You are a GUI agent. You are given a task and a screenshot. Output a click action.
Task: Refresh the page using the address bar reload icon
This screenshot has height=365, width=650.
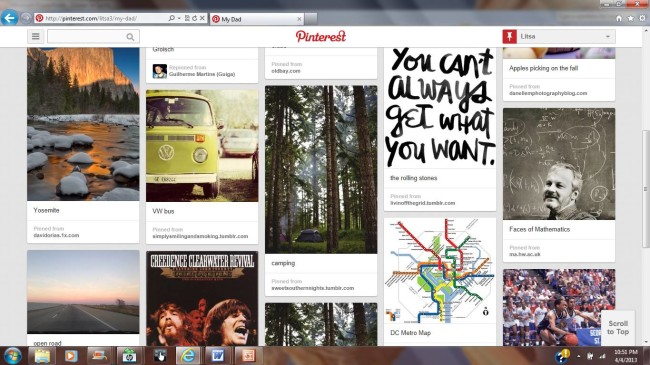click(194, 18)
